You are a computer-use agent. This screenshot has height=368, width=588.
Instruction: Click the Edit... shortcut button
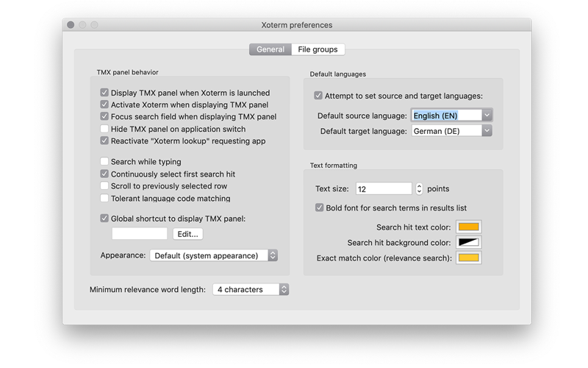[x=188, y=234]
